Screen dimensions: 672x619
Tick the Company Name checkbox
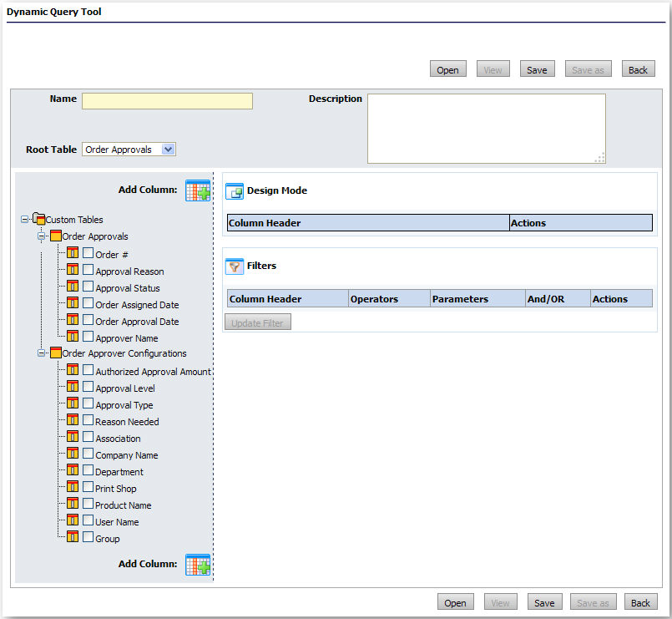pyautogui.click(x=88, y=454)
